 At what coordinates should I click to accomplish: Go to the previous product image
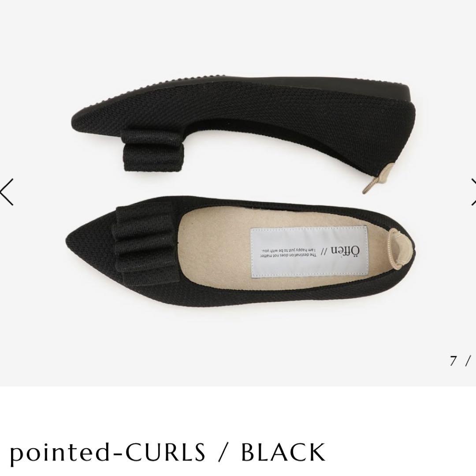pyautogui.click(x=7, y=192)
